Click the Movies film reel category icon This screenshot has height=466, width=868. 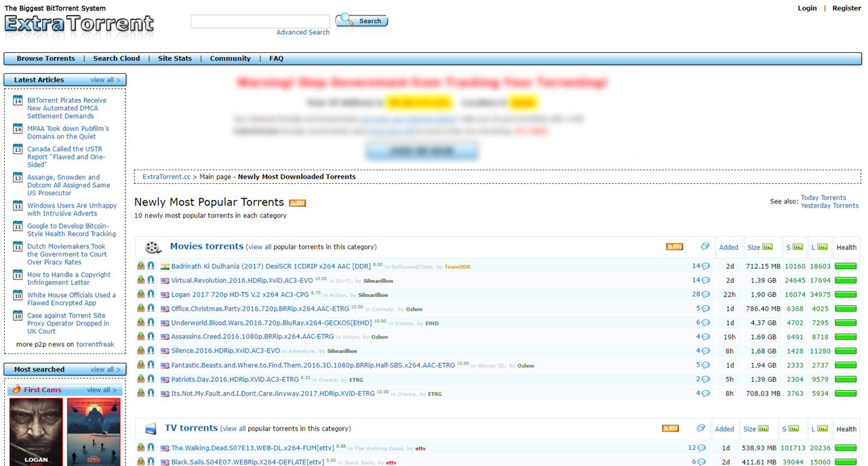153,248
